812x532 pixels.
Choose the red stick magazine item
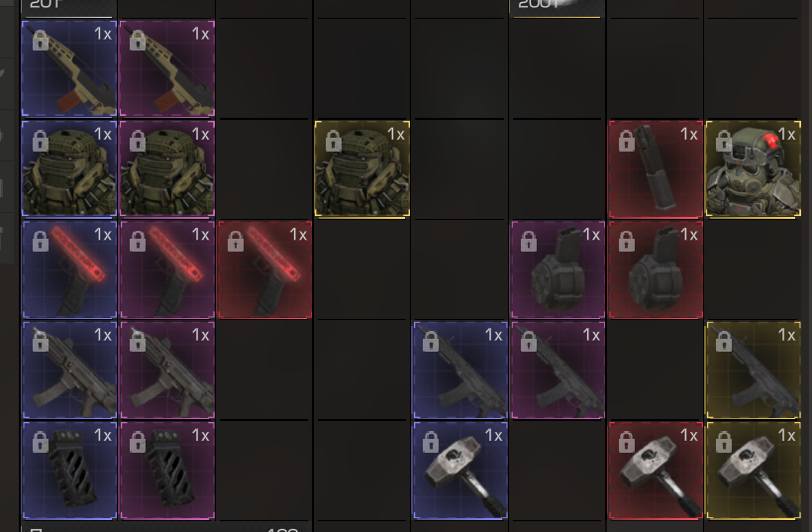click(656, 168)
